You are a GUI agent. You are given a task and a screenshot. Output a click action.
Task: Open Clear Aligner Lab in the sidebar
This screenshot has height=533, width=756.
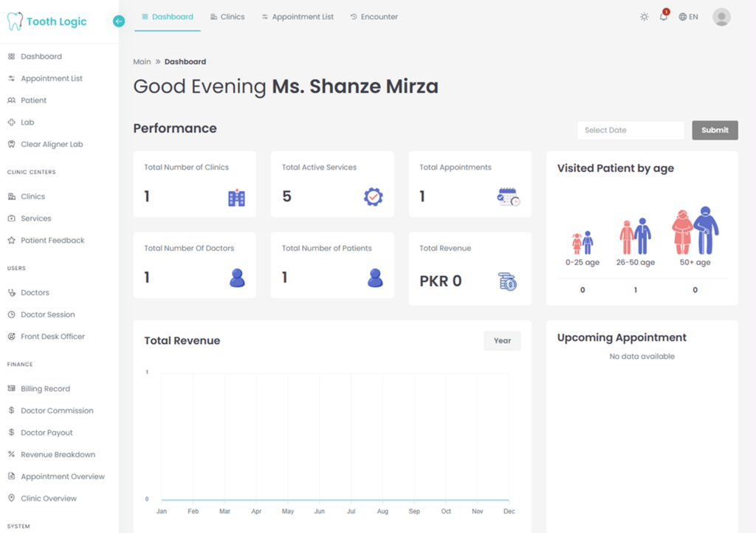pos(45,144)
